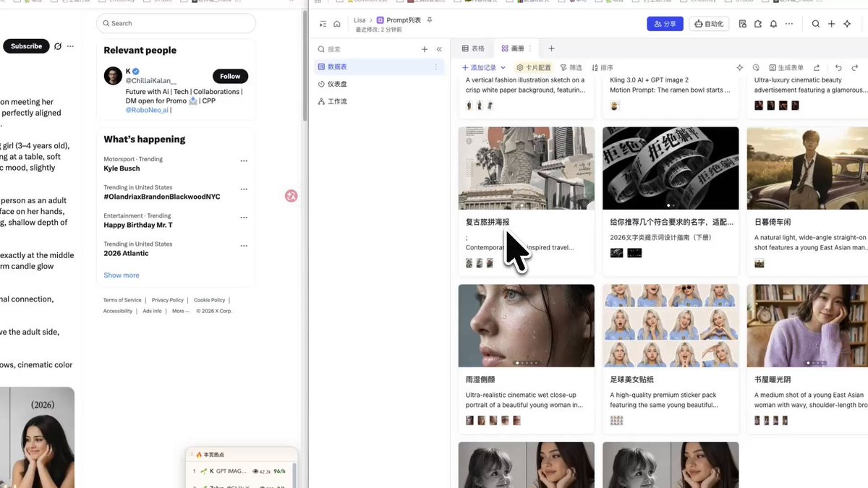
Task: Open the Cookie Policy link
Action: pyautogui.click(x=209, y=300)
